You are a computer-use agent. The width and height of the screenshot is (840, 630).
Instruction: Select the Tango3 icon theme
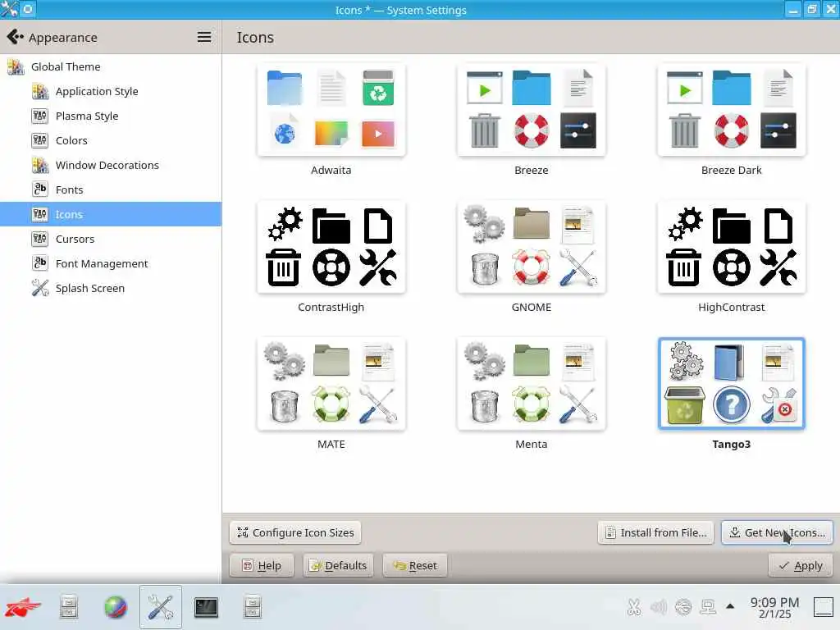tap(731, 384)
